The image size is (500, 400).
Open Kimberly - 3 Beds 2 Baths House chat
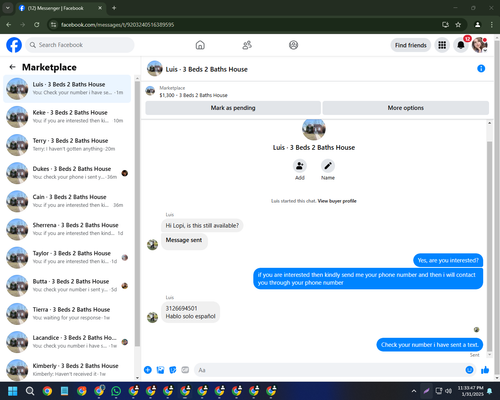67,370
